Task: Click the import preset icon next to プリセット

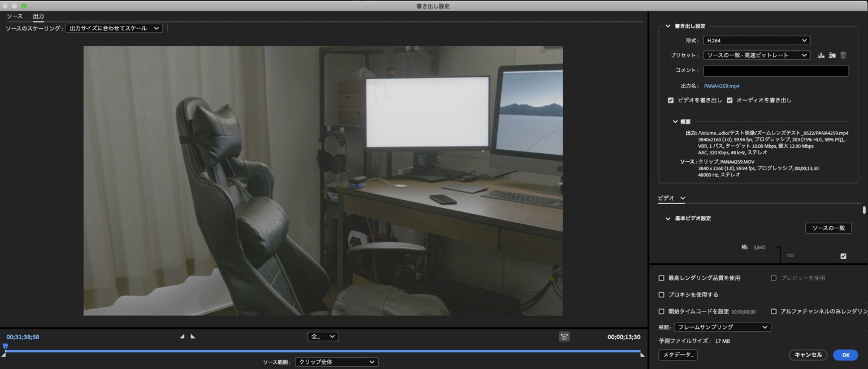Action: click(x=832, y=55)
